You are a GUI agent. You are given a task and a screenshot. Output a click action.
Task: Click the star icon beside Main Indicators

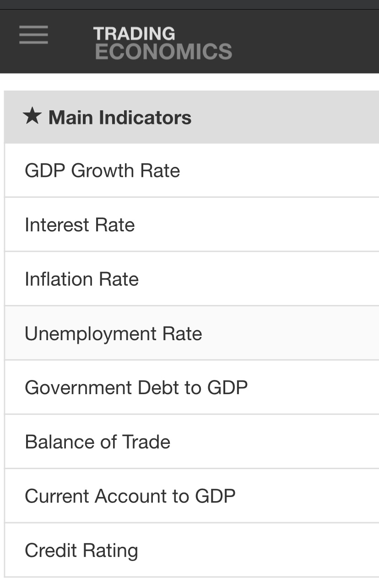point(32,117)
